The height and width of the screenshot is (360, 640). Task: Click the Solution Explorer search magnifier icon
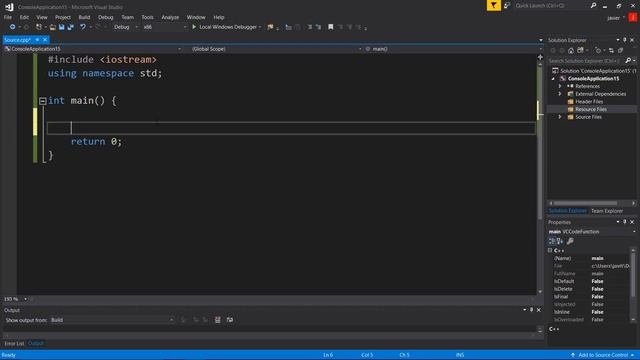pyautogui.click(x=628, y=60)
